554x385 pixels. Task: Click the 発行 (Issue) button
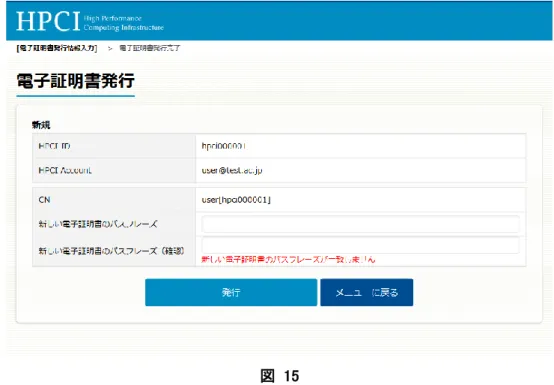click(231, 292)
